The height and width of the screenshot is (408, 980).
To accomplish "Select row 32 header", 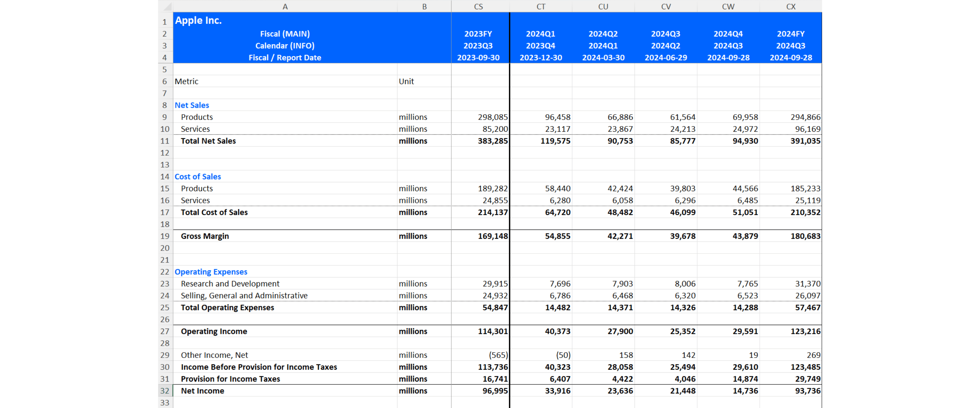I will (165, 391).
